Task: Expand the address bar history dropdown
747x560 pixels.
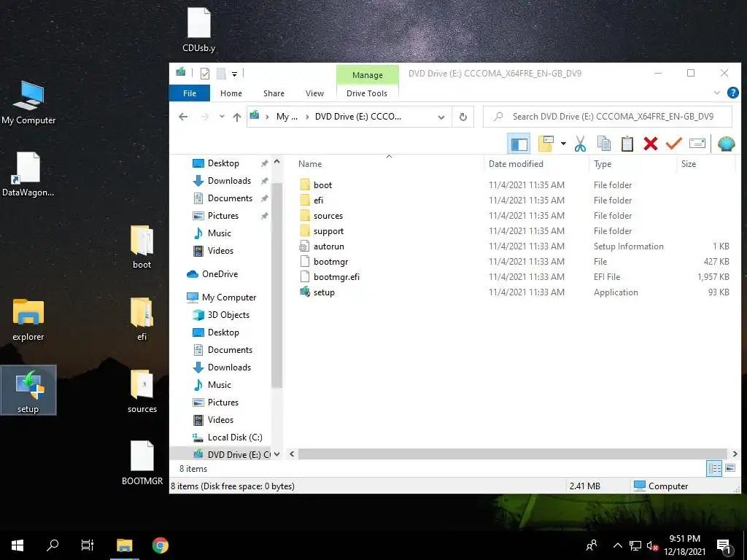Action: coord(441,117)
